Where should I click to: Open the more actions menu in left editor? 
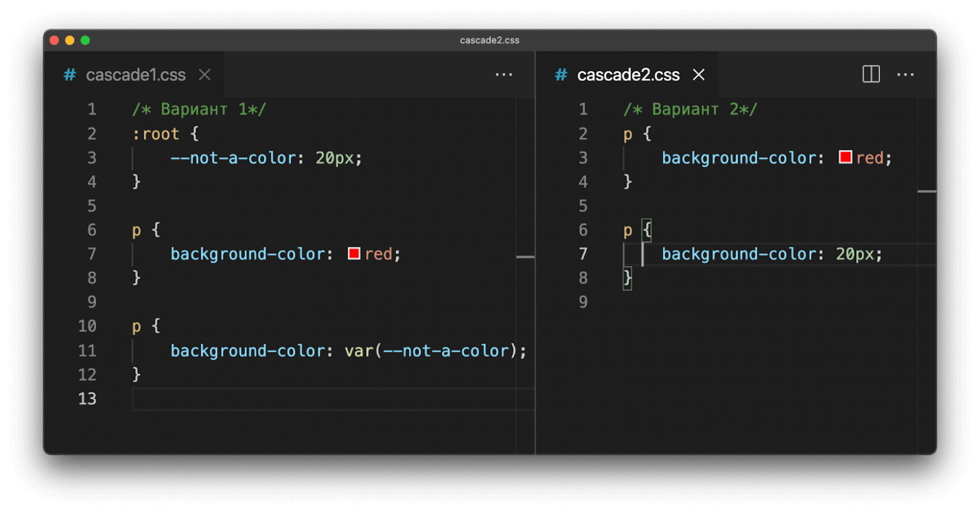tap(504, 74)
